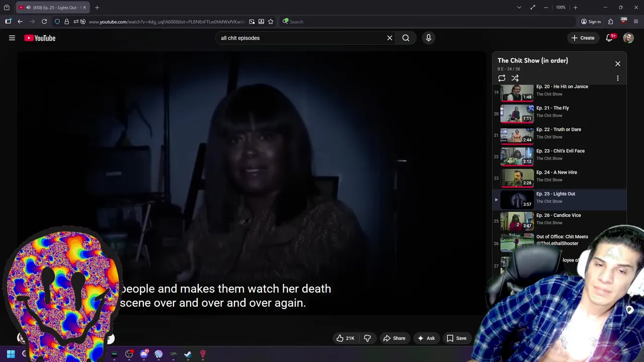Clear the YouTube search box text
The height and width of the screenshot is (362, 644).
click(x=389, y=38)
